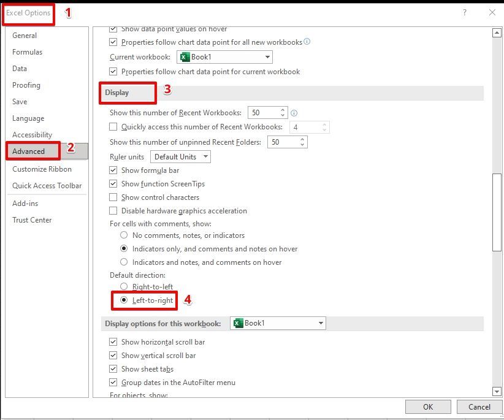Click the unpinned Recent Folders number field
Image resolution: width=504 pixels, height=420 pixels.
pos(283,142)
